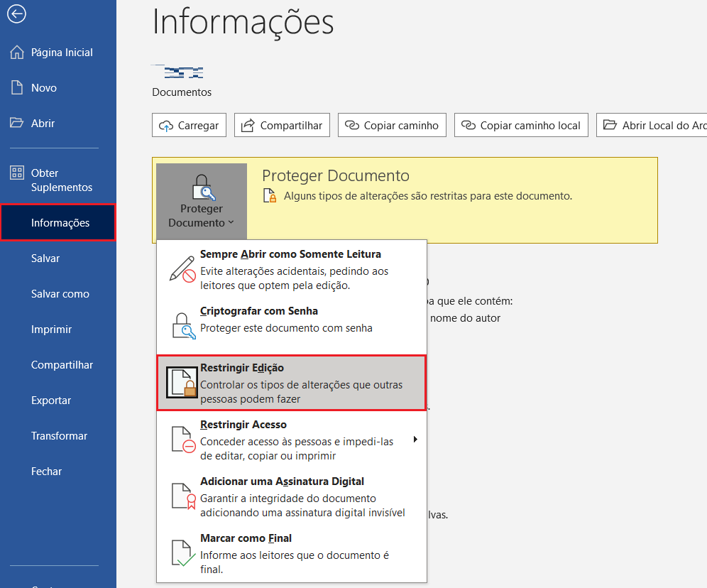Open Salvar como in the sidebar

point(60,294)
